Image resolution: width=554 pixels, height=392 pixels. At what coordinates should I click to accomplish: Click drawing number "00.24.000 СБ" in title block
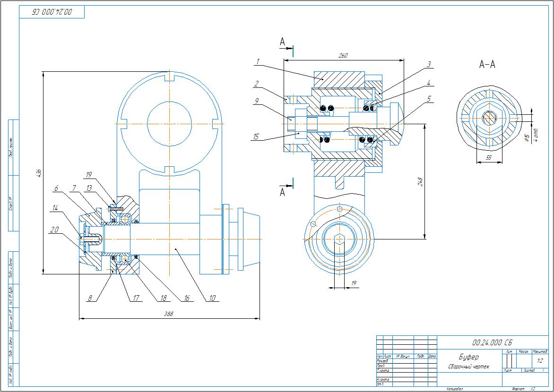click(x=492, y=342)
